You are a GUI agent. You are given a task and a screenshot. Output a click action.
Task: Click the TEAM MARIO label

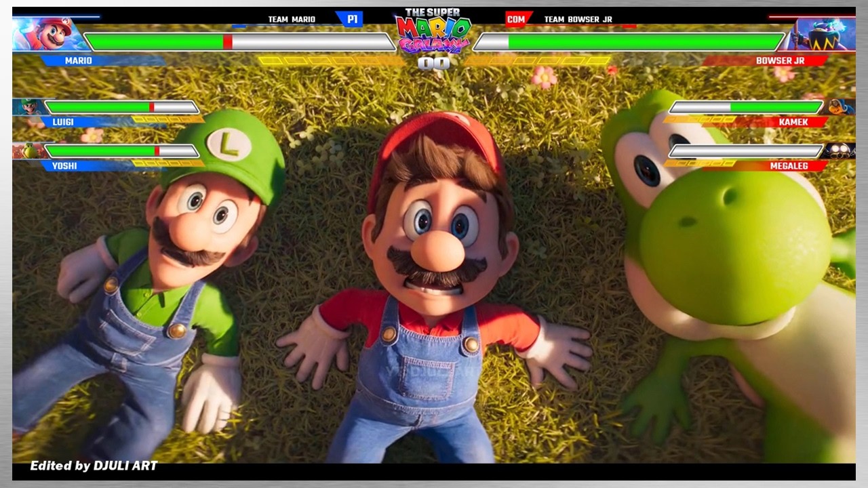tap(292, 19)
